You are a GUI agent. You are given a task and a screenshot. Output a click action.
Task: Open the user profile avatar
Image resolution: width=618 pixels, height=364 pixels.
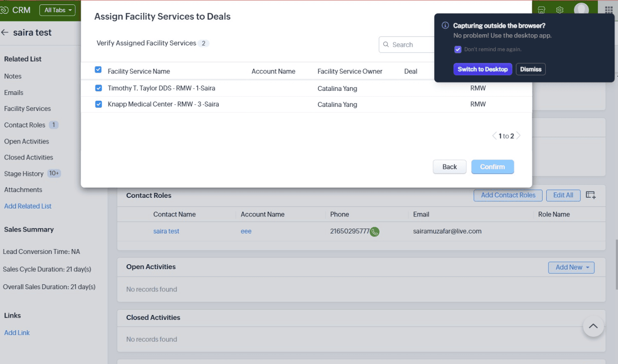click(x=581, y=9)
